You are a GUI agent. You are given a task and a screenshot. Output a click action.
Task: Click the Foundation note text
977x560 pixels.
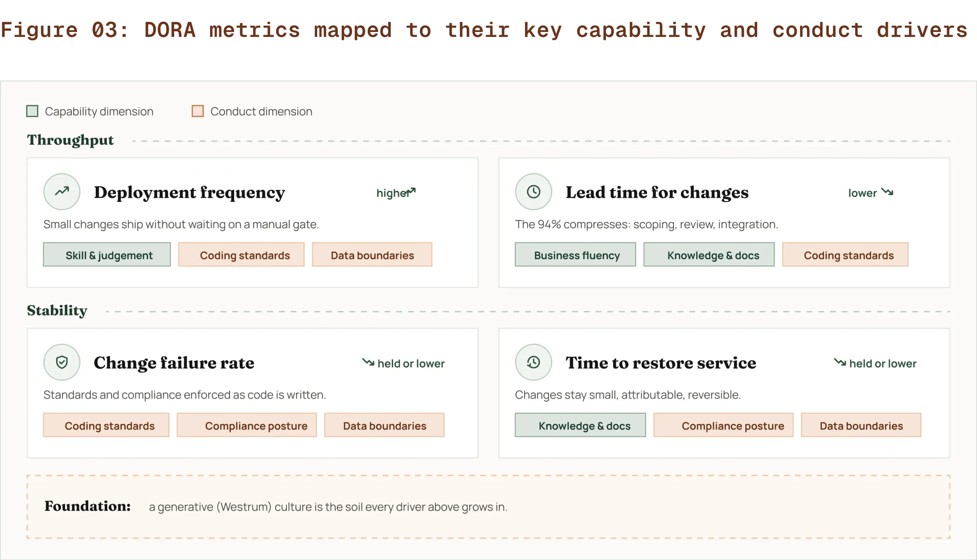328,507
